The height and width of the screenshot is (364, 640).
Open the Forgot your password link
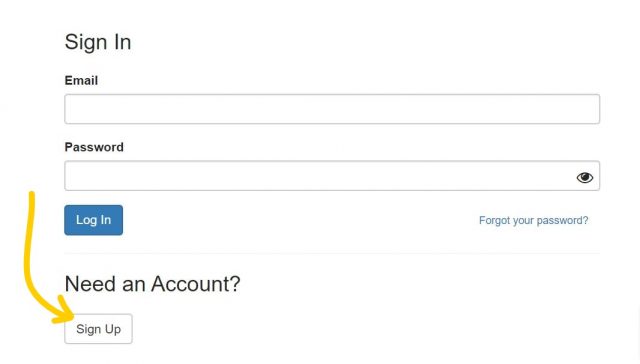tap(533, 220)
